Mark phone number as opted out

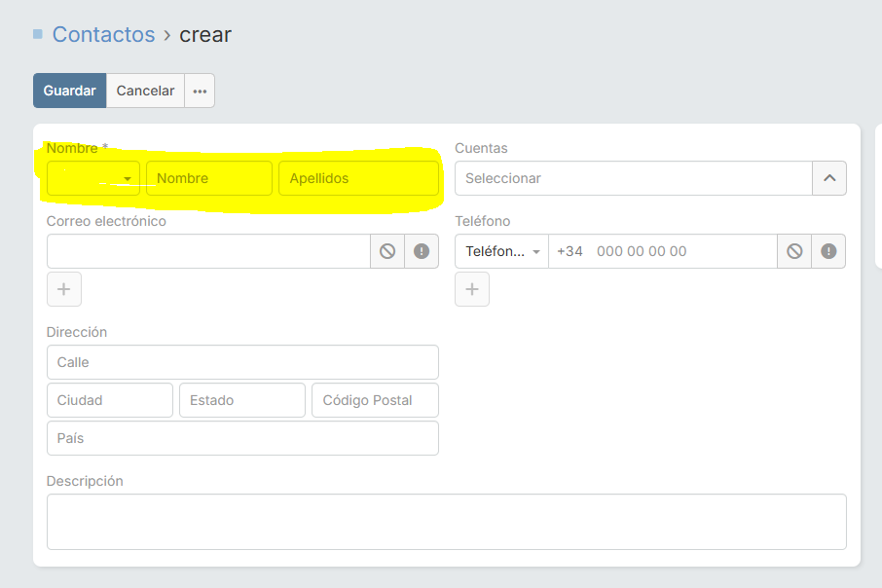pyautogui.click(x=794, y=251)
